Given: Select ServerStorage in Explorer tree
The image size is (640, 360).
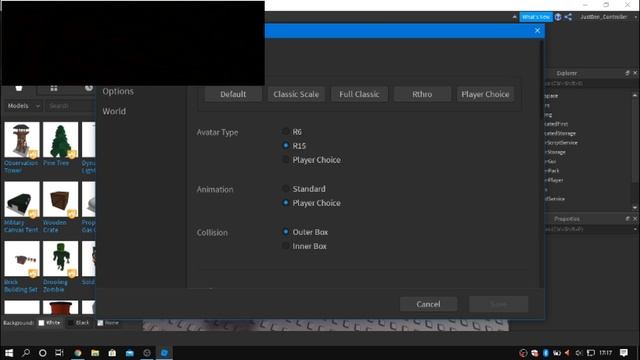Looking at the screenshot, I should coord(555,152).
